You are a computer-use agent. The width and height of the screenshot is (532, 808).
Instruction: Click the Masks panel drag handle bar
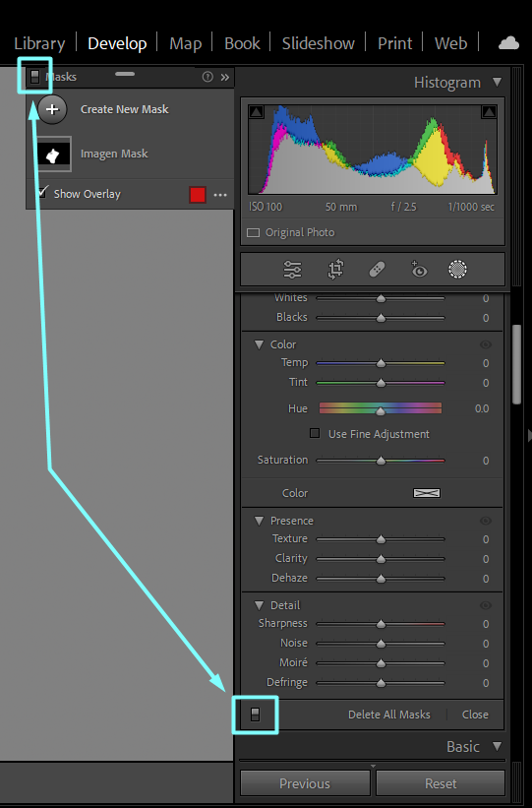pyautogui.click(x=125, y=74)
